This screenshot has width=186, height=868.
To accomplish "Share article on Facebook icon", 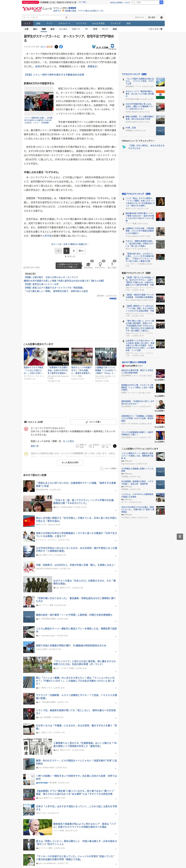I will pyautogui.click(x=61, y=47).
